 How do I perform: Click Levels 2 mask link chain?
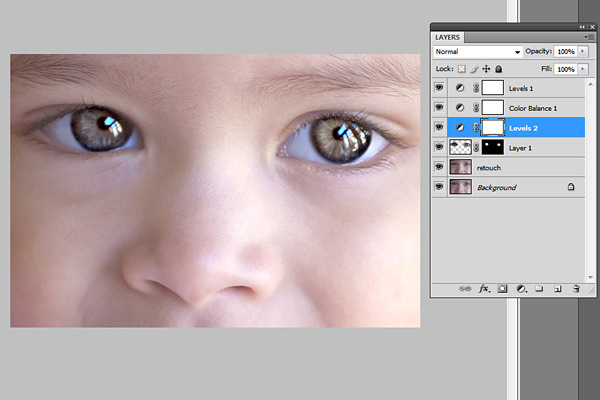click(x=476, y=128)
